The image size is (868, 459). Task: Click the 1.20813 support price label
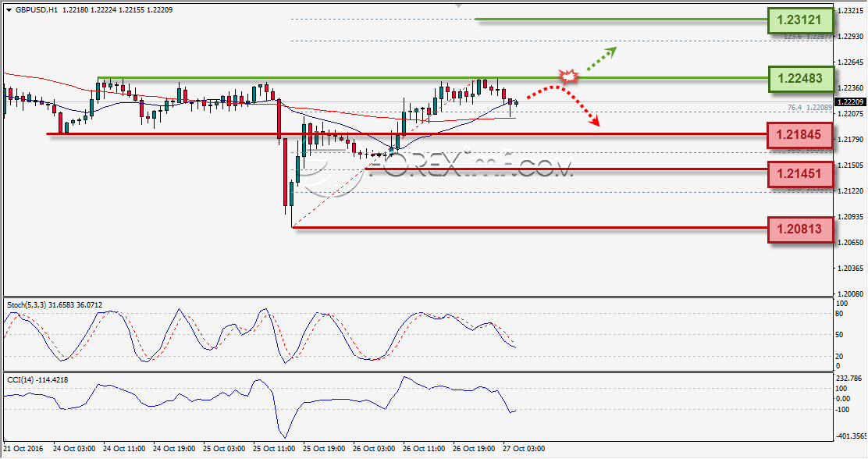click(800, 229)
